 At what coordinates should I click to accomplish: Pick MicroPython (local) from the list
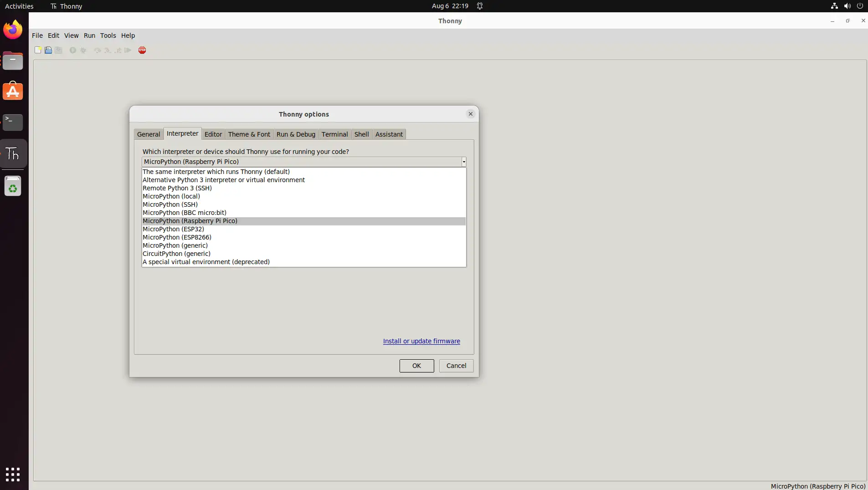tap(303, 196)
